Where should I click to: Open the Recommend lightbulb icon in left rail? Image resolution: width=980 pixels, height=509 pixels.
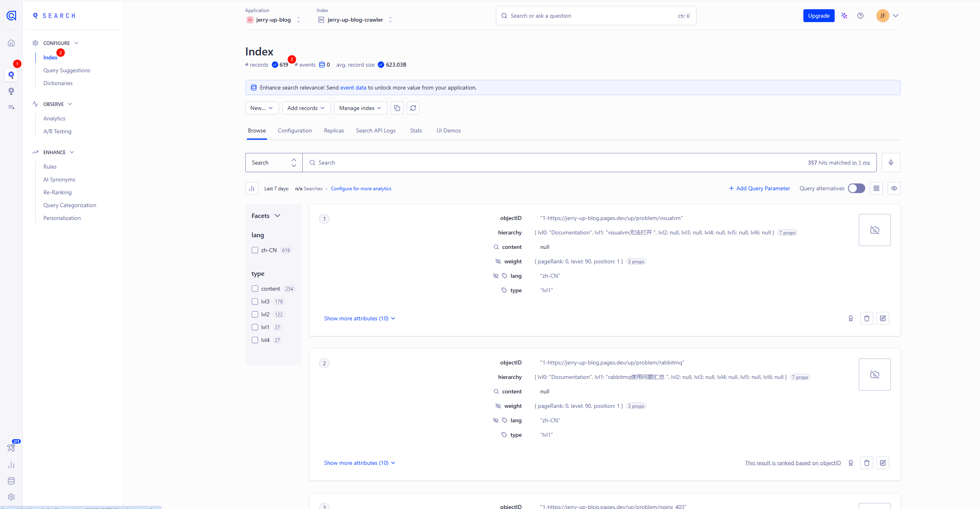(x=11, y=91)
